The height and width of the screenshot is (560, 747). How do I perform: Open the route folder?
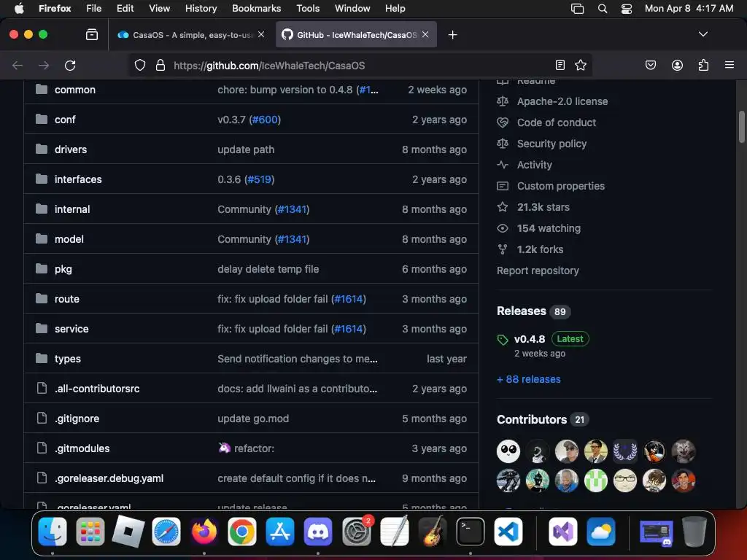tap(66, 299)
